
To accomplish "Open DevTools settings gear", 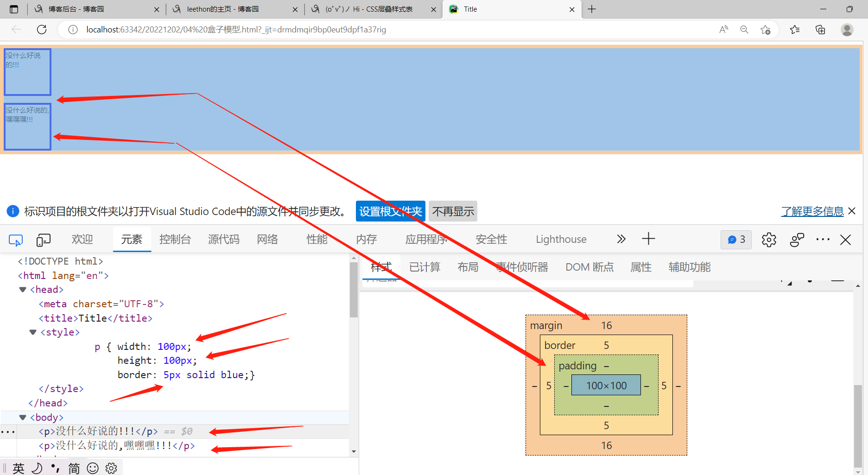I will pos(769,240).
